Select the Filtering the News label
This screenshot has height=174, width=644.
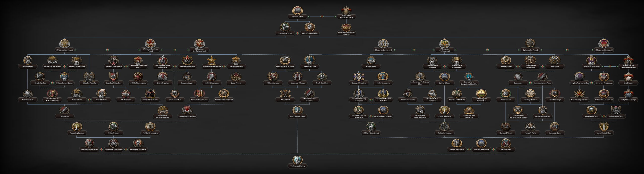point(530,100)
